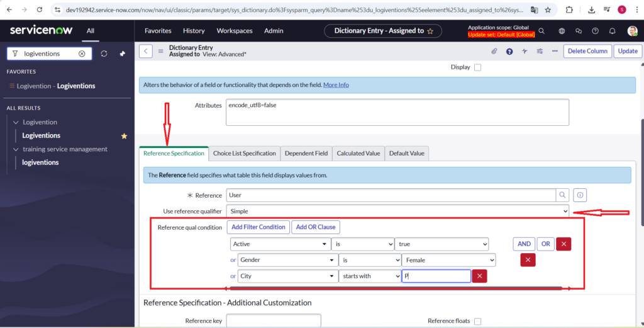Click the search icon in top banner

pyautogui.click(x=542, y=31)
